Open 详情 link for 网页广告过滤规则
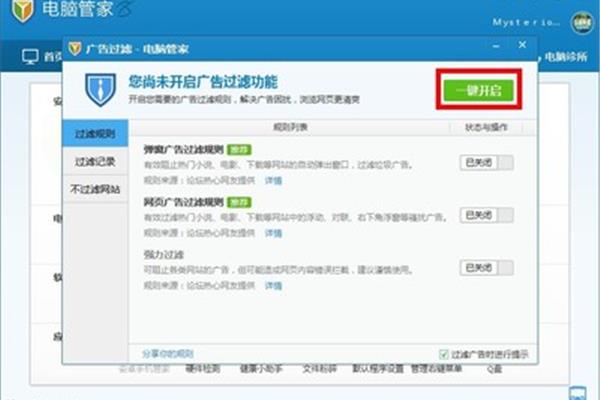The height and width of the screenshot is (400, 600). click(x=273, y=233)
